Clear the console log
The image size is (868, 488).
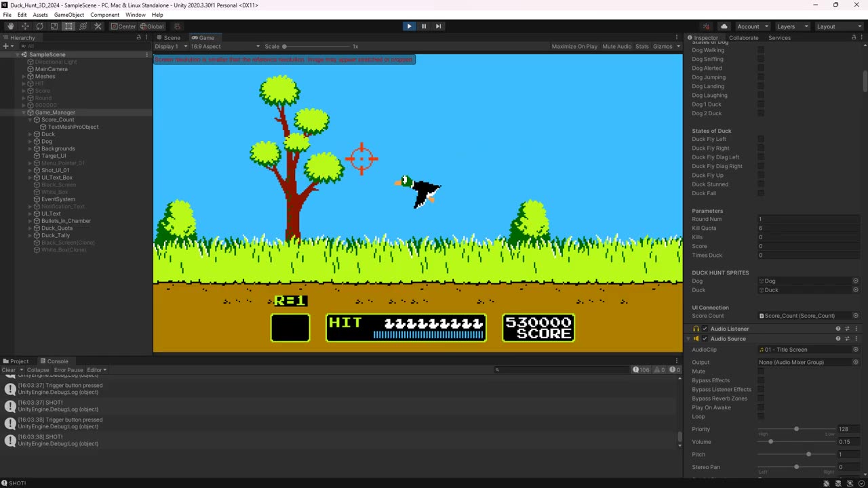[x=8, y=370]
